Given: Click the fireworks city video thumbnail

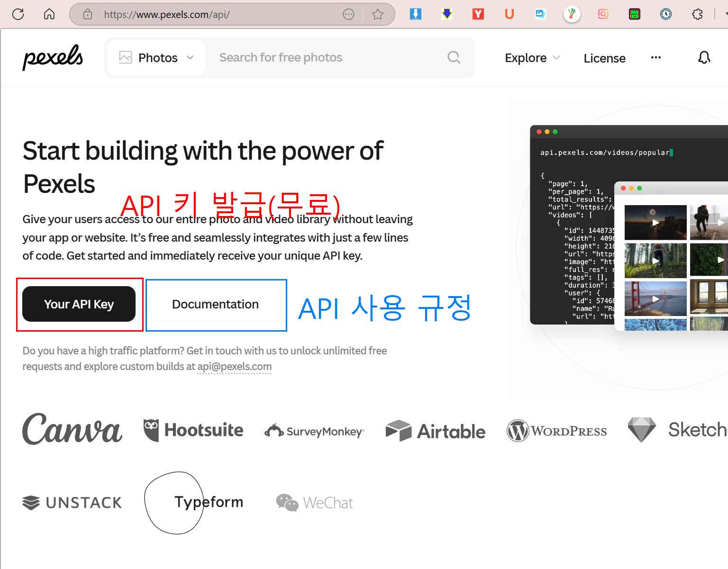Looking at the screenshot, I should pyautogui.click(x=655, y=222).
